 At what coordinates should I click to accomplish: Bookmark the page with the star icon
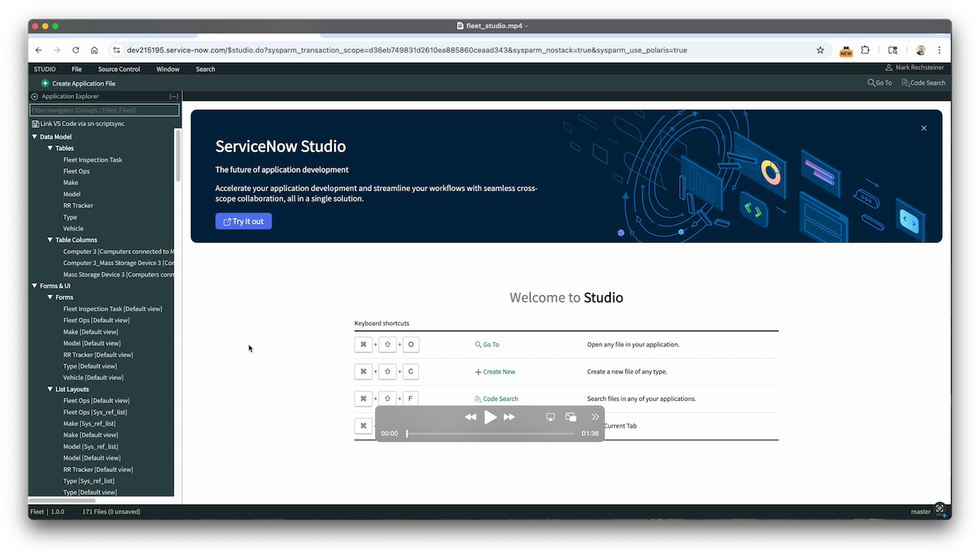click(820, 50)
